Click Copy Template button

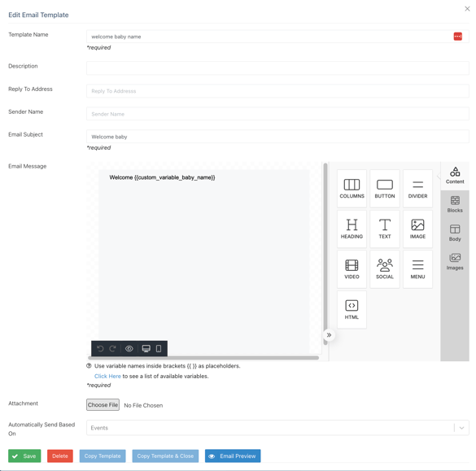coord(103,456)
